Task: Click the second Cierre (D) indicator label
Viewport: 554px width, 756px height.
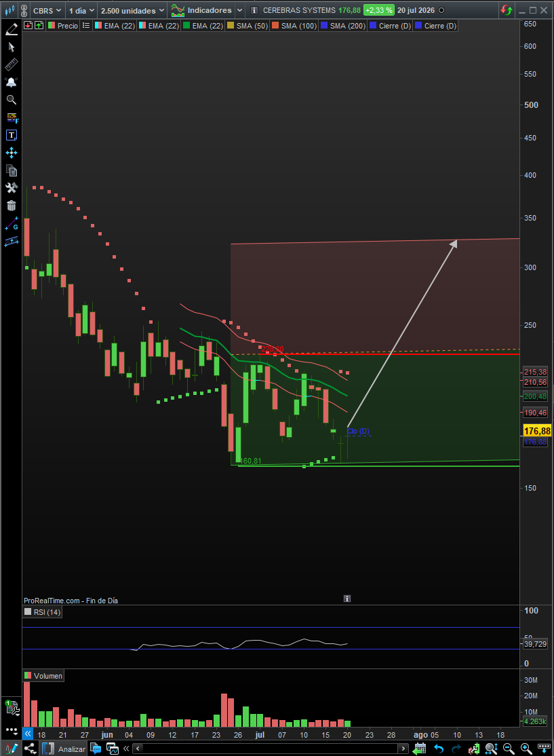Action: [x=435, y=26]
